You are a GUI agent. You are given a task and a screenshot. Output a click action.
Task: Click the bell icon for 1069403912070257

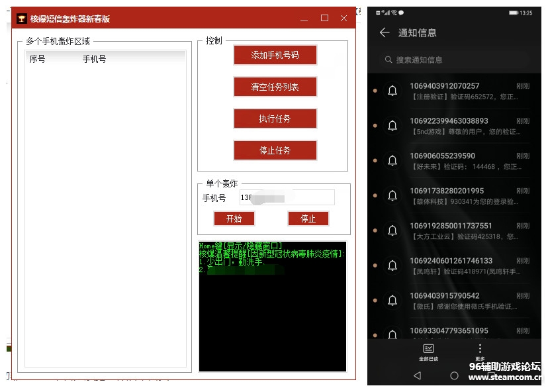pyautogui.click(x=392, y=91)
